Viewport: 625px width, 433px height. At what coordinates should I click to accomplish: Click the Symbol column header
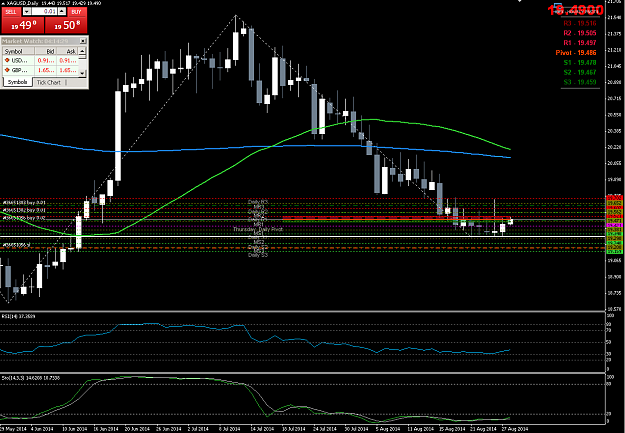point(18,51)
